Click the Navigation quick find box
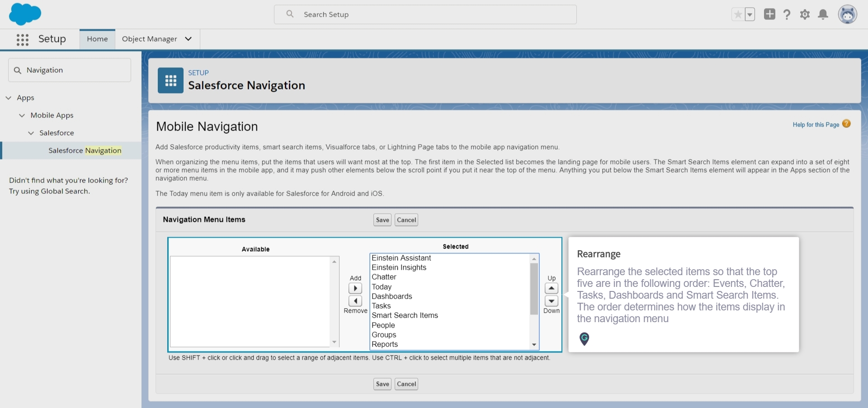Image resolution: width=868 pixels, height=408 pixels. pos(70,70)
